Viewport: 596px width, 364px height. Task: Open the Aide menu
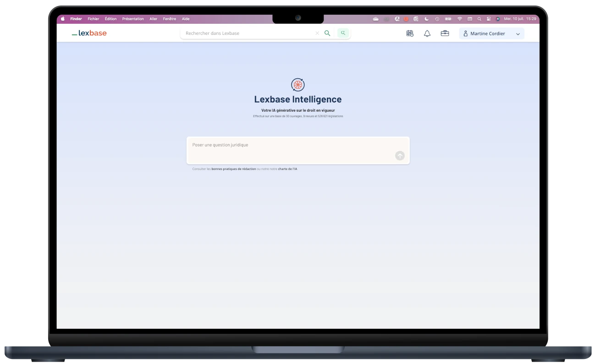tap(186, 19)
